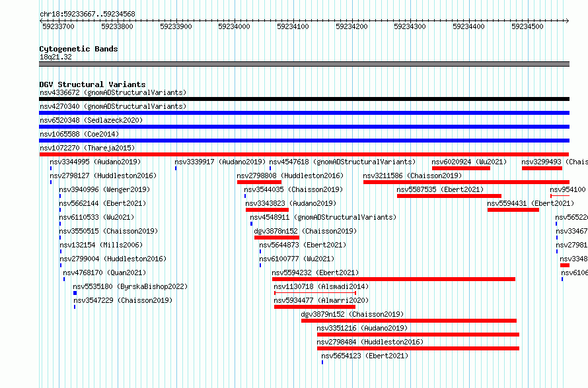Open nsv4270340 gnomADStructuralVariants entry
588x388 pixels.
coord(113,106)
